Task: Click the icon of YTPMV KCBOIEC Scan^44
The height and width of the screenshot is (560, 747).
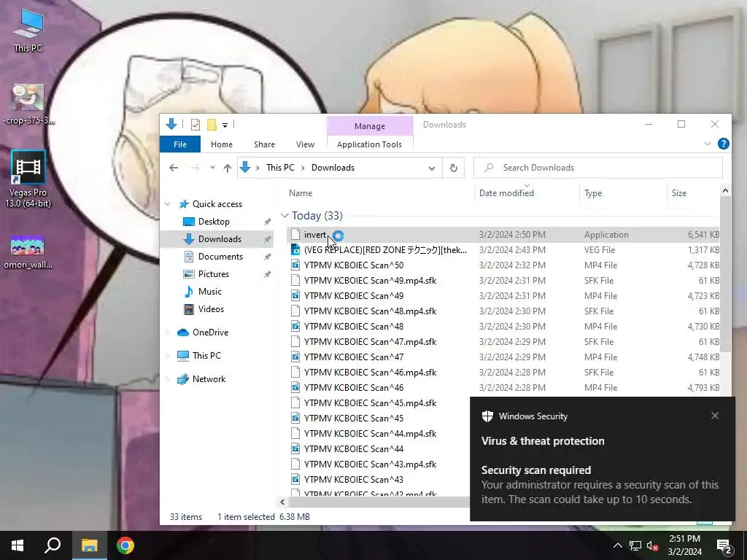Action: pos(295,448)
